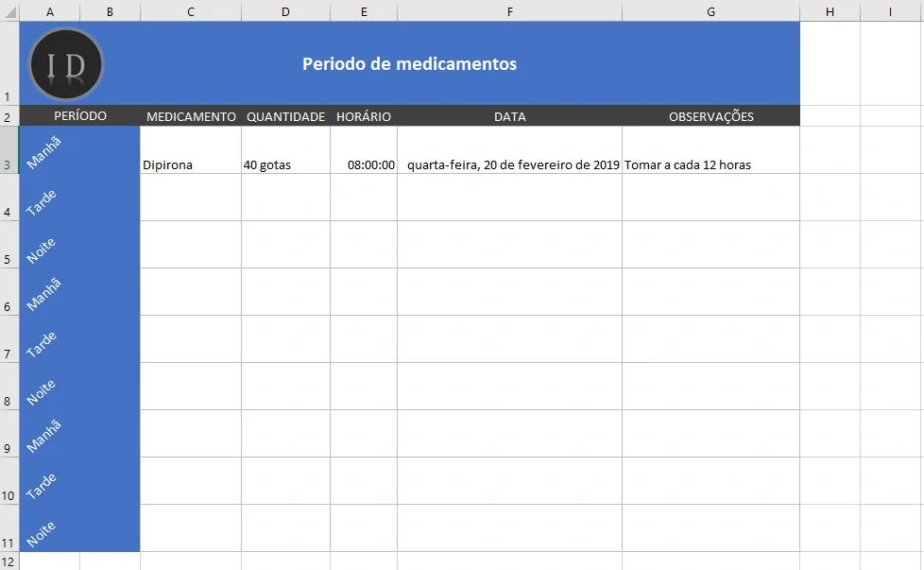
Task: Click the PERÍODO column header cell
Action: pos(79,115)
